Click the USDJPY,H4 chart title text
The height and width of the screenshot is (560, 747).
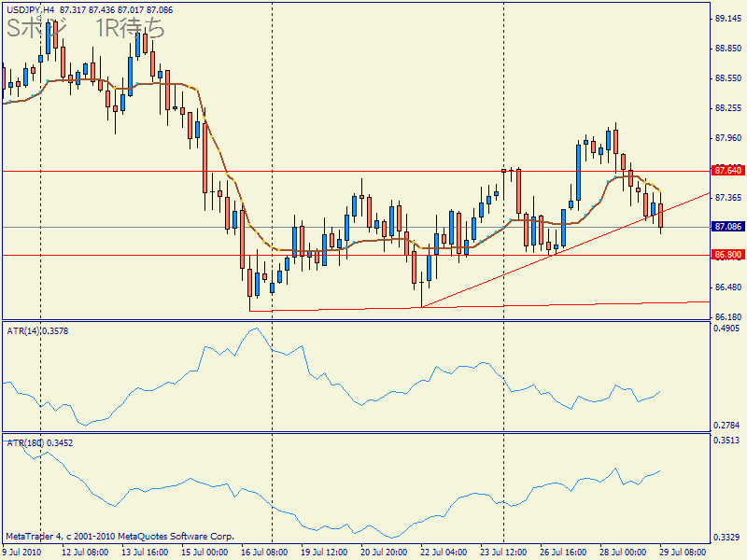pyautogui.click(x=29, y=8)
